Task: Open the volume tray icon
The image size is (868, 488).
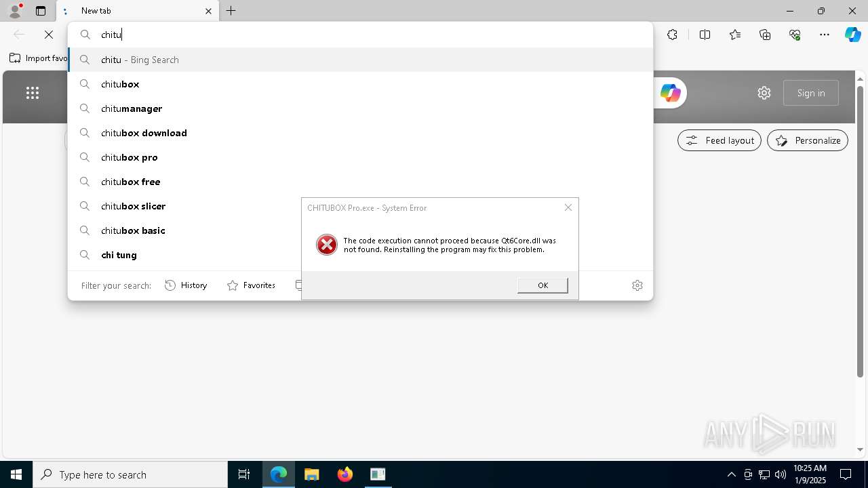Action: [781, 474]
